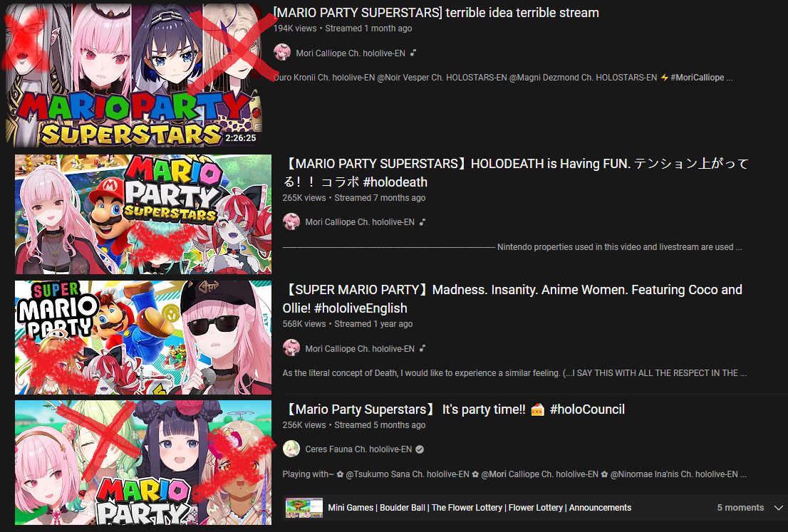
Task: Open Mori Calliope avatar on HOLODEATH video
Action: tap(291, 221)
